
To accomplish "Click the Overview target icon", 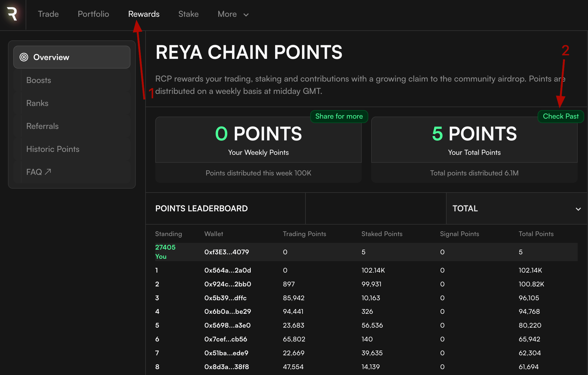I will coord(24,57).
